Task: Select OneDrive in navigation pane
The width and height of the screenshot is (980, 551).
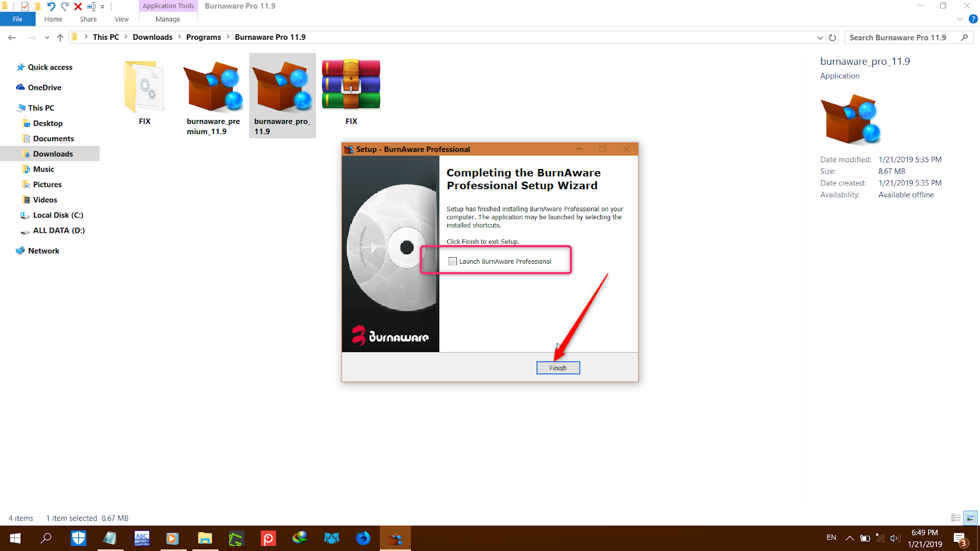Action: pos(39,88)
